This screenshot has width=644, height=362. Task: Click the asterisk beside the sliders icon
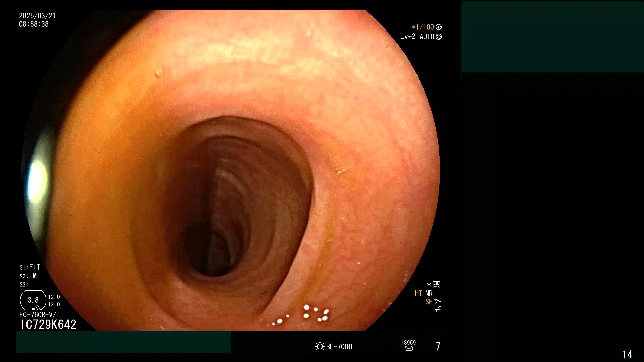[x=429, y=285]
